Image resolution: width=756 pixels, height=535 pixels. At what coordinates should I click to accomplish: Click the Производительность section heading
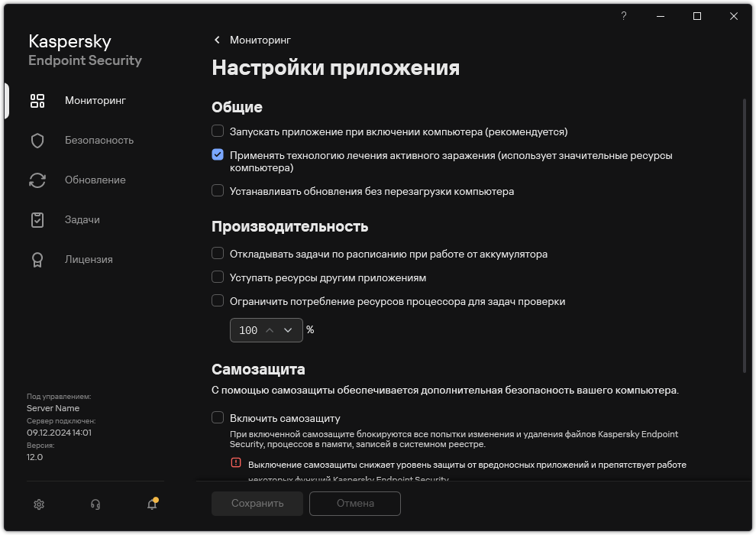pyautogui.click(x=289, y=227)
